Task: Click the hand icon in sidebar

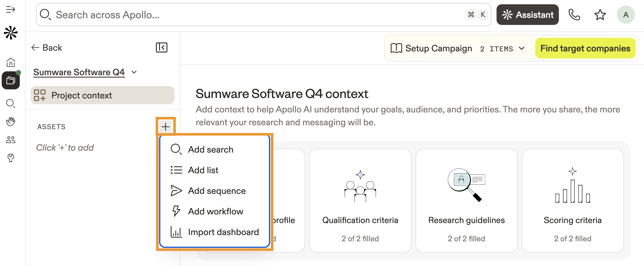Action: point(11,121)
